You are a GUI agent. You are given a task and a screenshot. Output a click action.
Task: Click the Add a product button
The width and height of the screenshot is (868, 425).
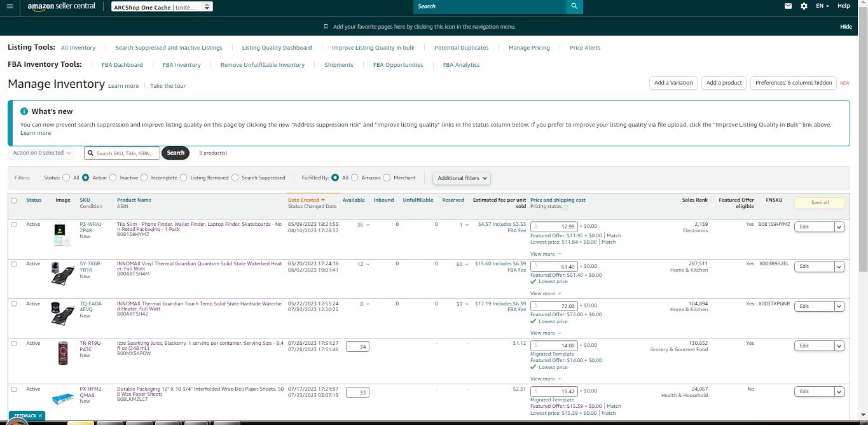click(x=724, y=83)
